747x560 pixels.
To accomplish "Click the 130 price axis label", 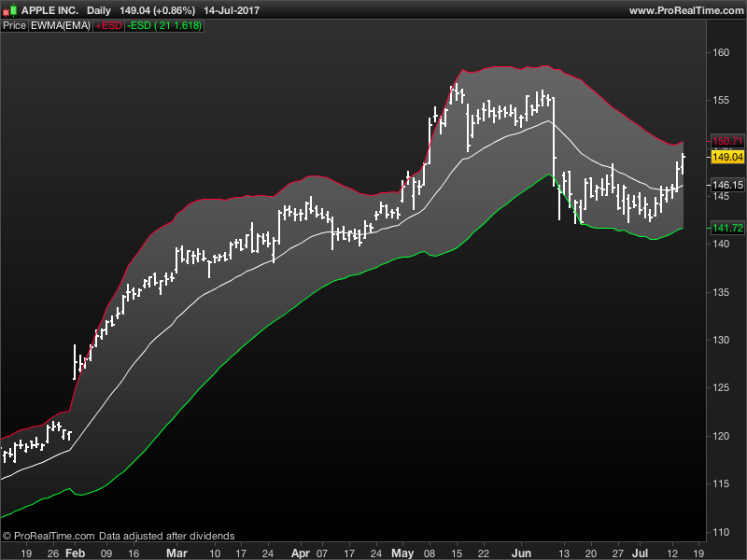I will tap(721, 340).
